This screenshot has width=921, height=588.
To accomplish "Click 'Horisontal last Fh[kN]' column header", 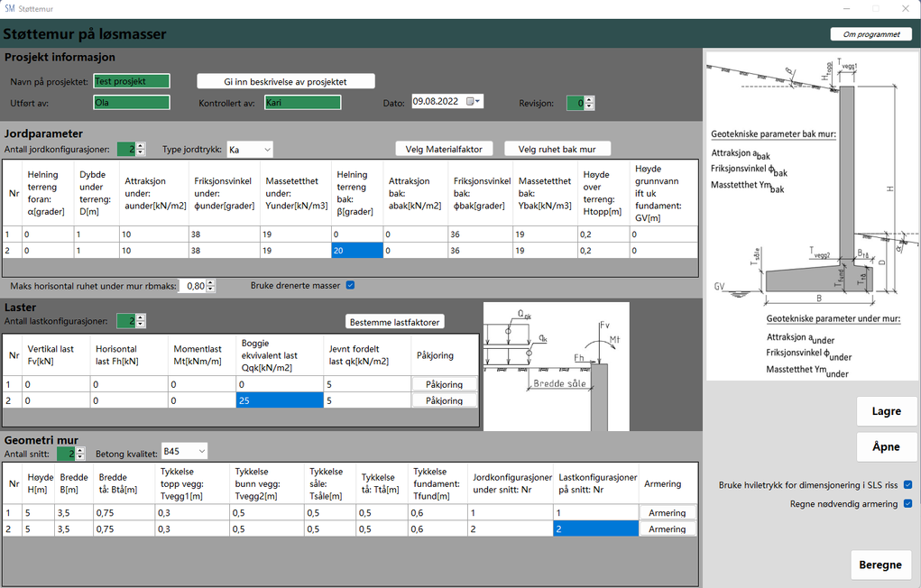I will click(x=129, y=354).
